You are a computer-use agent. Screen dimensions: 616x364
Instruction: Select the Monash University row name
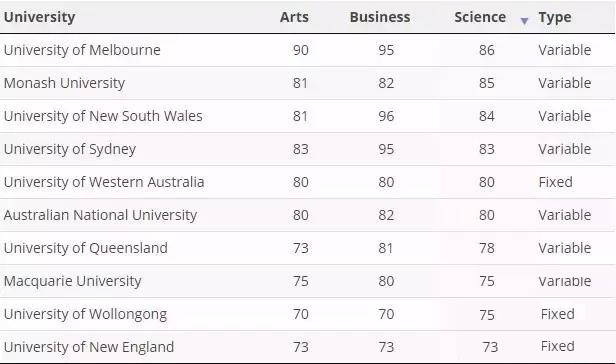pyautogui.click(x=64, y=83)
